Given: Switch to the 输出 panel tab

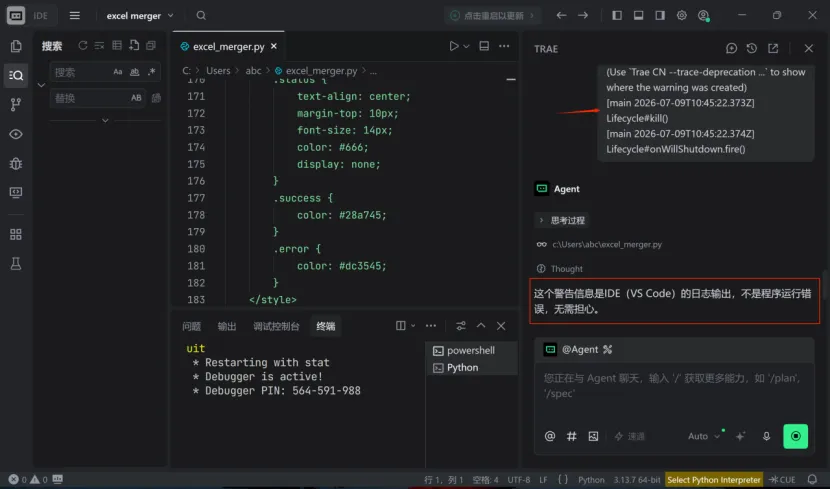Looking at the screenshot, I should [227, 326].
